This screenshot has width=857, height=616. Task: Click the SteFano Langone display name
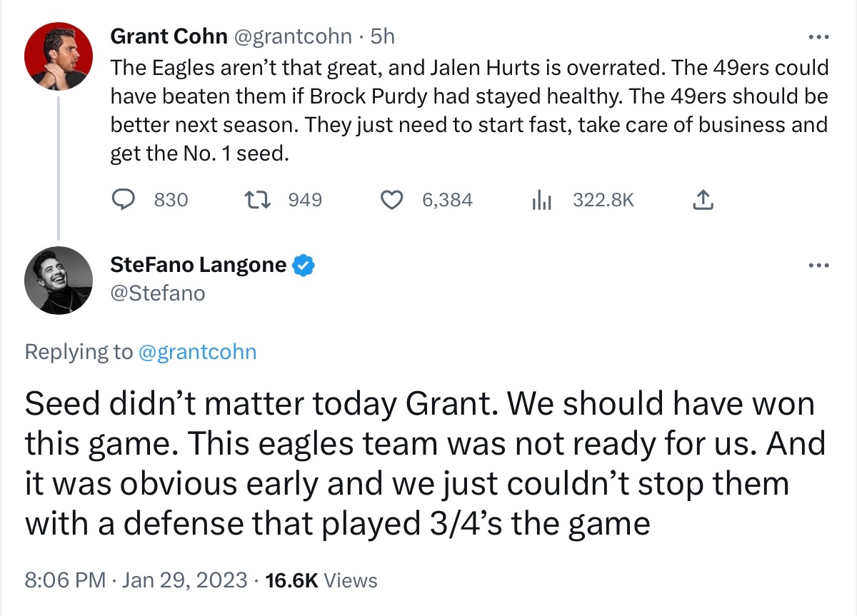coord(199,266)
